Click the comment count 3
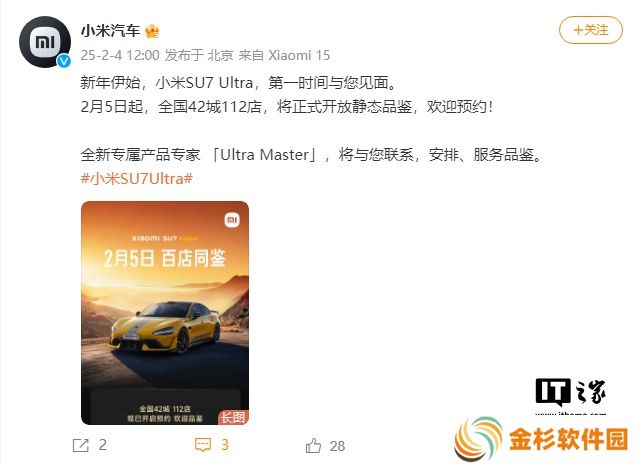 pyautogui.click(x=225, y=445)
